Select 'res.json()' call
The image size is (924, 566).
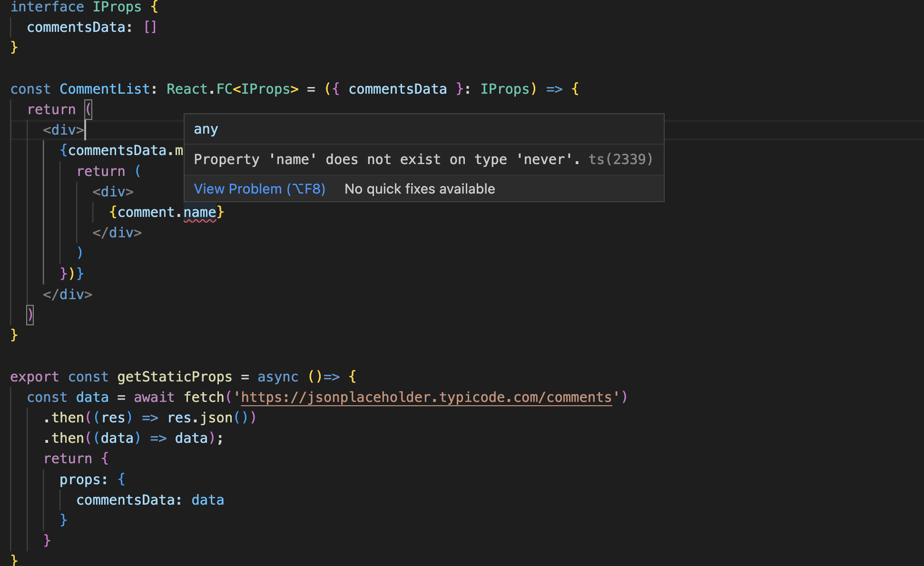[207, 418]
